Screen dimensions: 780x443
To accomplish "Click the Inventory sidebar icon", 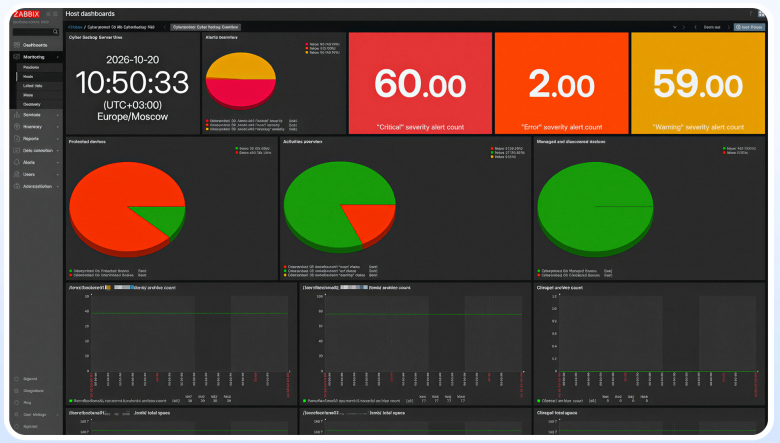I will 17,127.
